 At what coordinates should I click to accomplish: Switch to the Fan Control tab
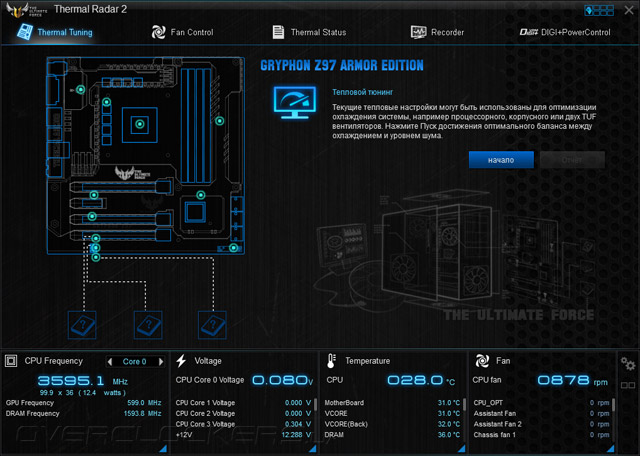pos(182,32)
